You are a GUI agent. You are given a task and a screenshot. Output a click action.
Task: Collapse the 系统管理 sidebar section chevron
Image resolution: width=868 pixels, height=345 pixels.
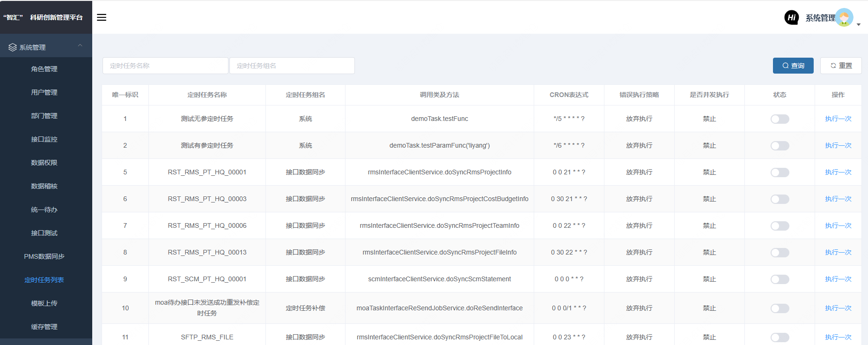pyautogui.click(x=80, y=45)
